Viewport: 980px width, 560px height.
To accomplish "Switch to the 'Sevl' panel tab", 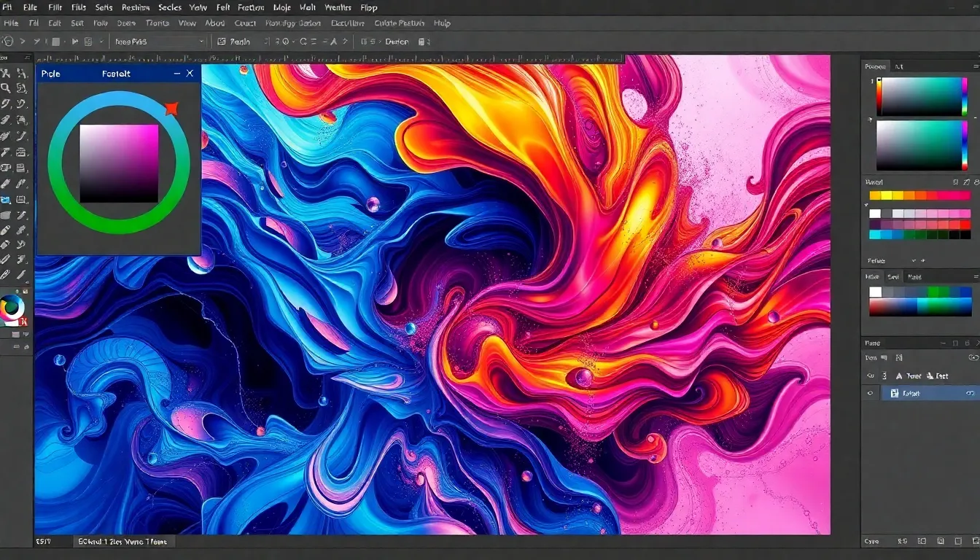I will coord(893,277).
